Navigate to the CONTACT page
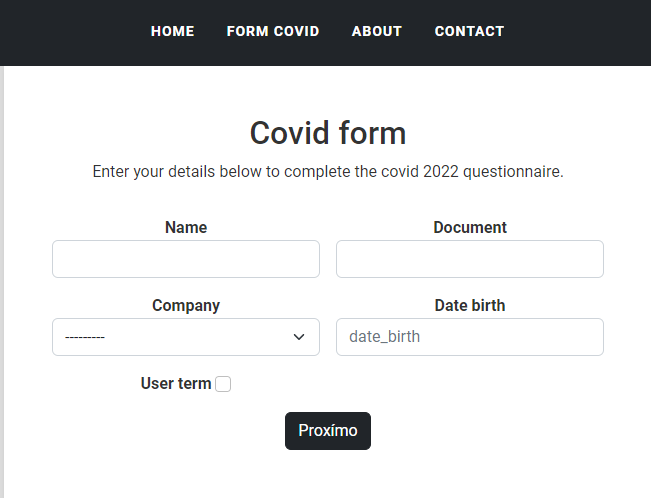Screen dimensions: 651x498 (x=469, y=31)
